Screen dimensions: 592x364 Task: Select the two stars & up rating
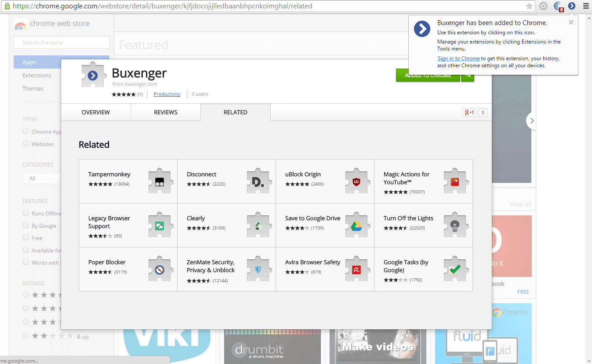point(25,336)
